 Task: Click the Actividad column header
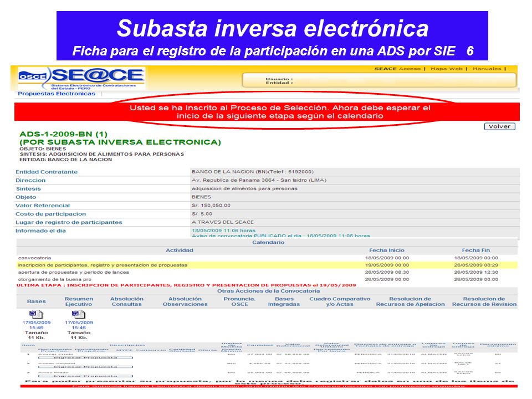click(x=180, y=250)
